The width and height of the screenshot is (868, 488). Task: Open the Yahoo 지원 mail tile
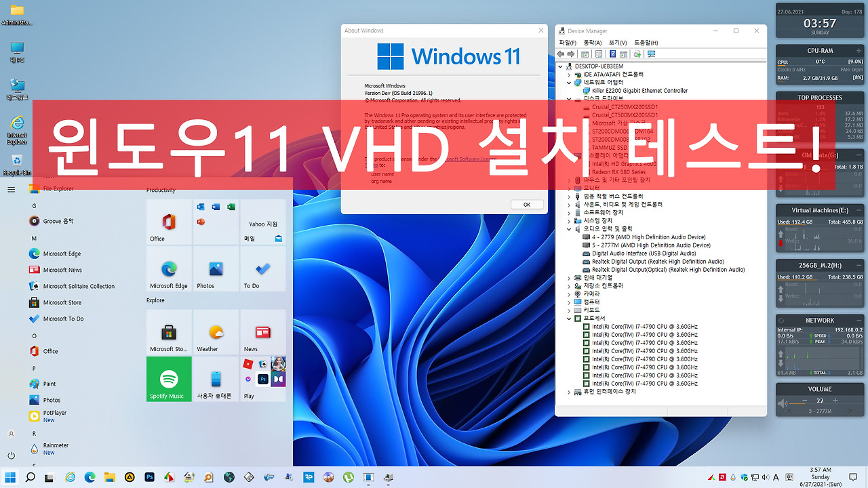click(x=262, y=222)
